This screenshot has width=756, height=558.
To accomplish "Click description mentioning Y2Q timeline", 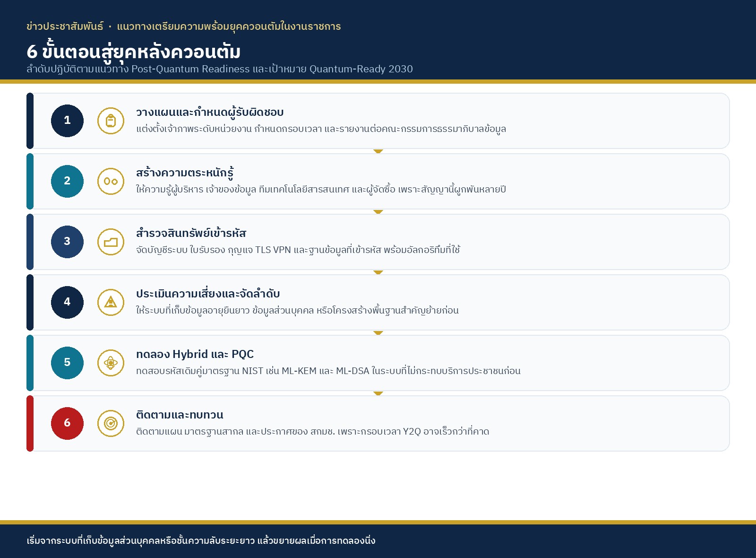I will tap(312, 431).
